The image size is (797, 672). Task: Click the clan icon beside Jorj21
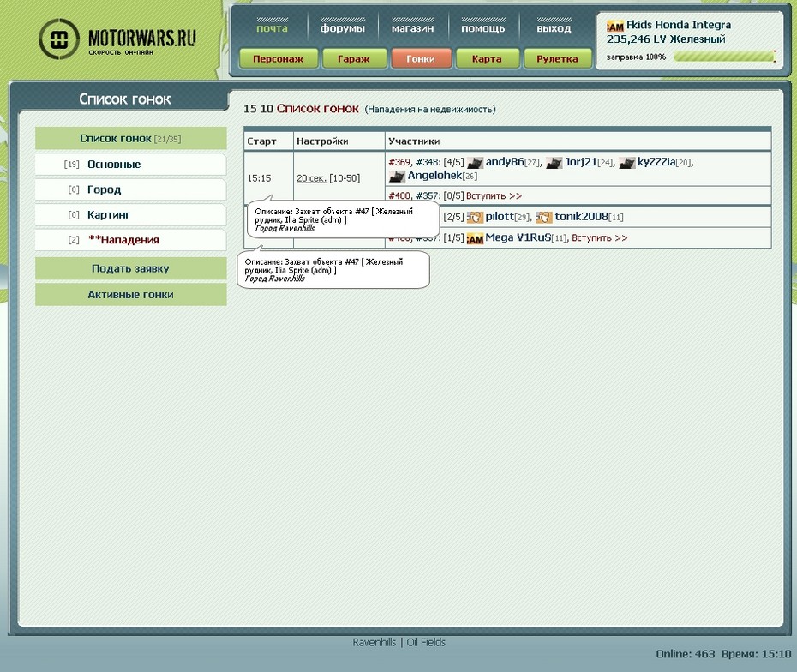pyautogui.click(x=554, y=163)
